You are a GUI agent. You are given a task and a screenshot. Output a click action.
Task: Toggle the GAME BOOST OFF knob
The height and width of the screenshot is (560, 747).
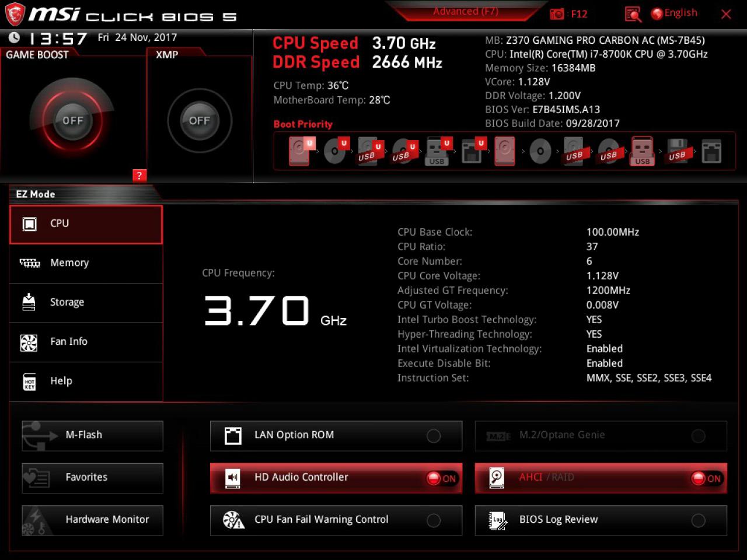73,121
